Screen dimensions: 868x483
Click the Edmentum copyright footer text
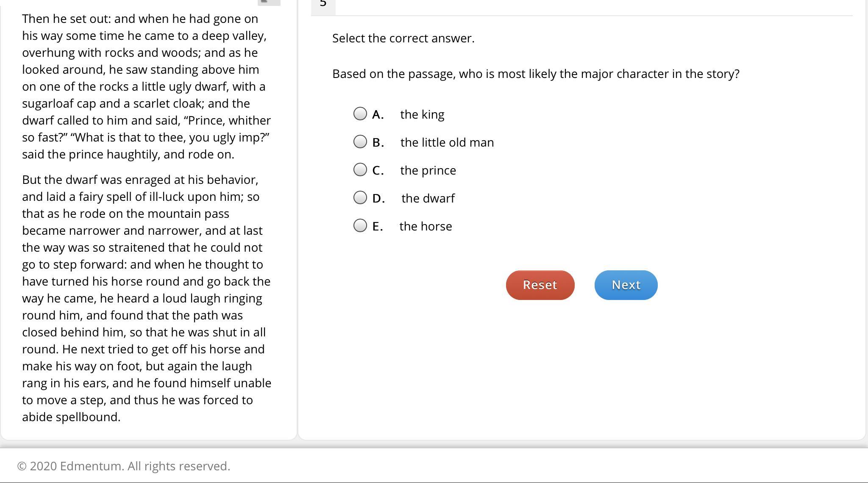coord(124,466)
